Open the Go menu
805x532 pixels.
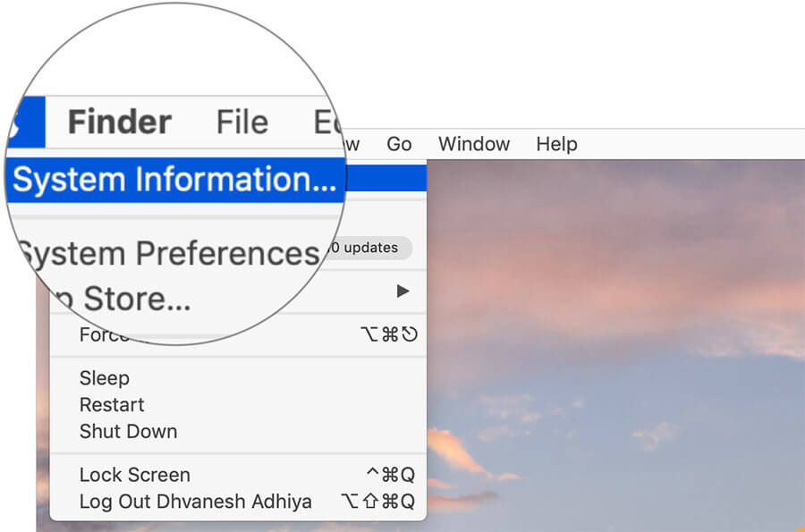click(x=399, y=144)
